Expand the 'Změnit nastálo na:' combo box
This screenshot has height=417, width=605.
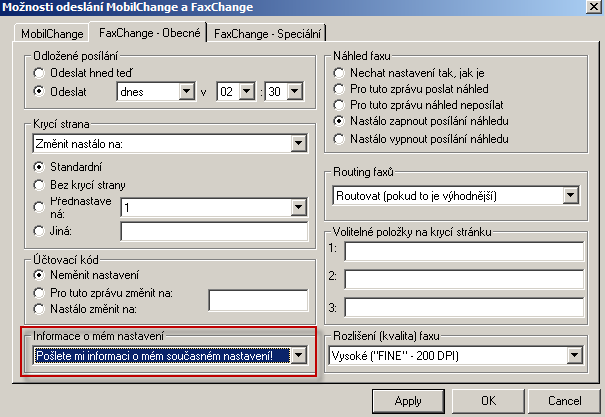[298, 144]
